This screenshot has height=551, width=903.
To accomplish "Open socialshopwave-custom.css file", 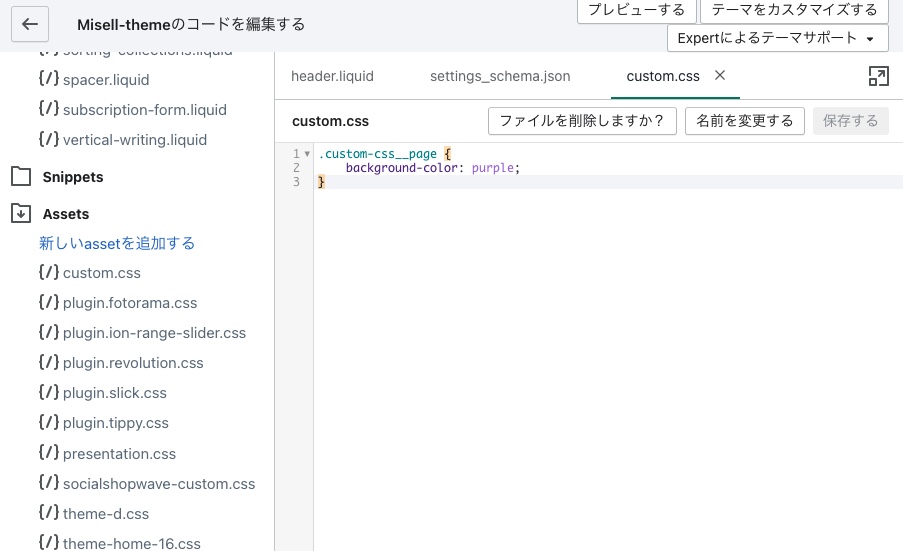I will (158, 484).
